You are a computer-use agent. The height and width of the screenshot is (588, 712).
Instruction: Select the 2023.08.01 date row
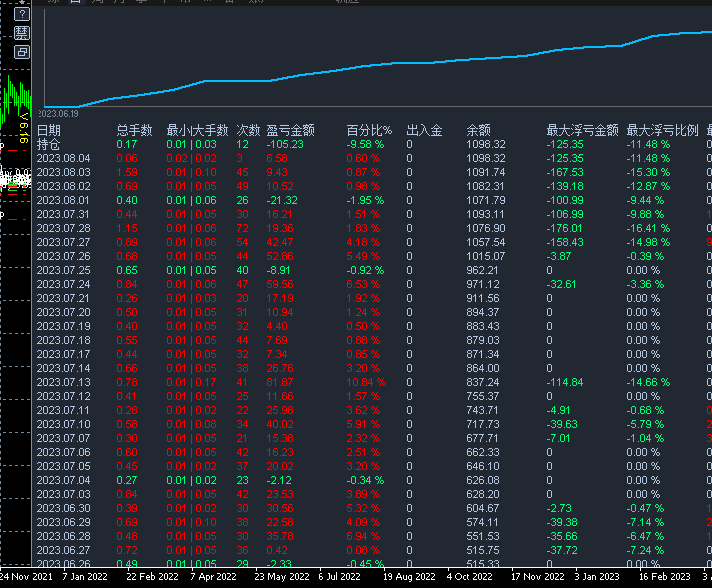[x=64, y=201]
